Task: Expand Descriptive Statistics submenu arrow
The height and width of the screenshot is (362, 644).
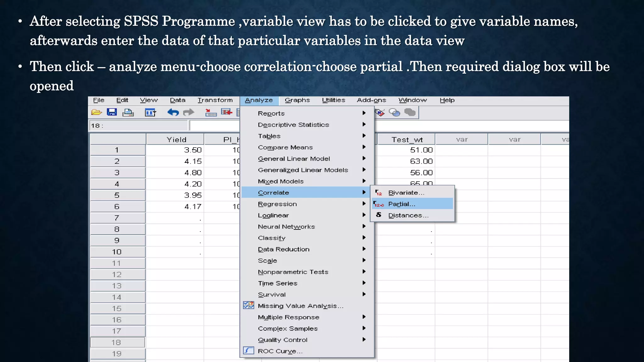Action: point(364,124)
